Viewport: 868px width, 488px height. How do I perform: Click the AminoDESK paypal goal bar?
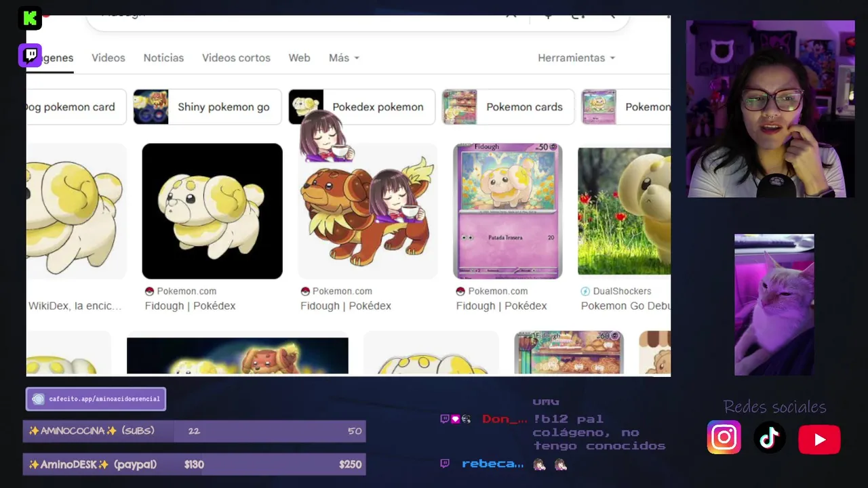[195, 464]
